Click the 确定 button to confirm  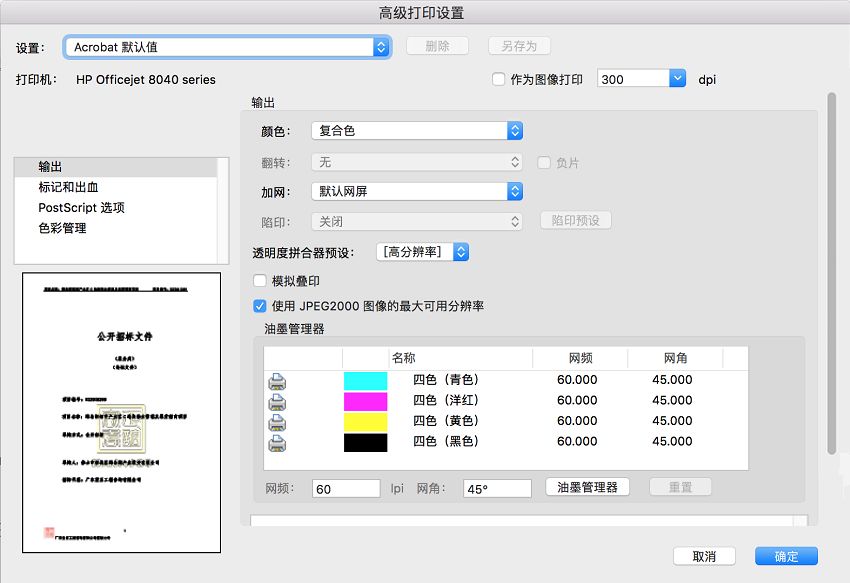[x=786, y=556]
